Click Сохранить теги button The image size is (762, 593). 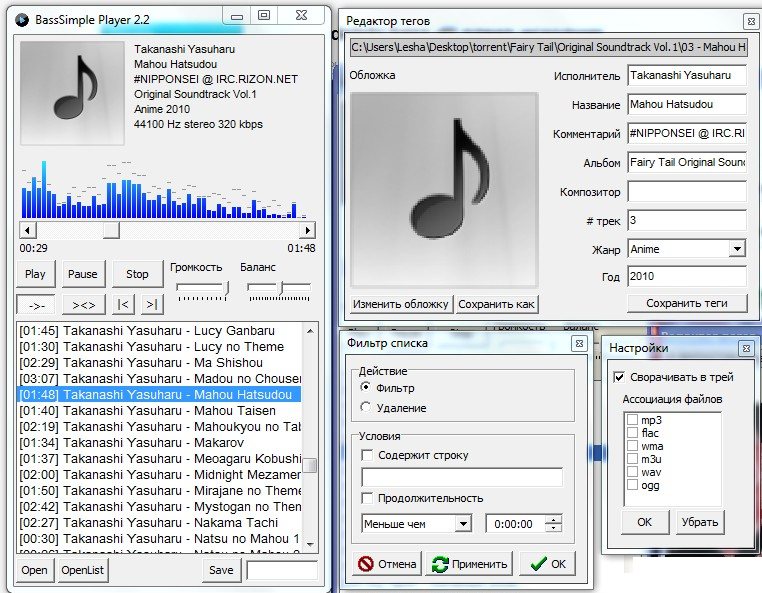click(x=686, y=303)
